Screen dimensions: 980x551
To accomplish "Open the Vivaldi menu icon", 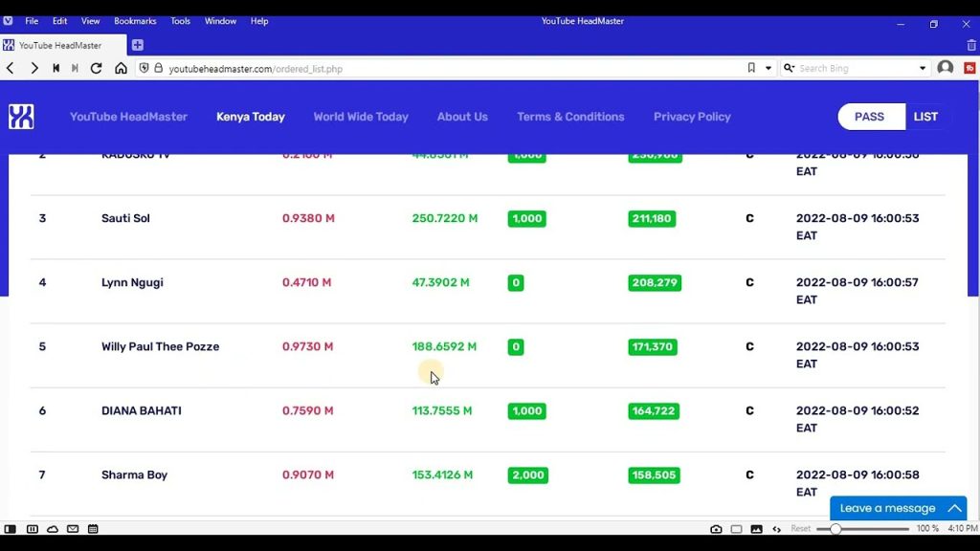I will point(8,21).
